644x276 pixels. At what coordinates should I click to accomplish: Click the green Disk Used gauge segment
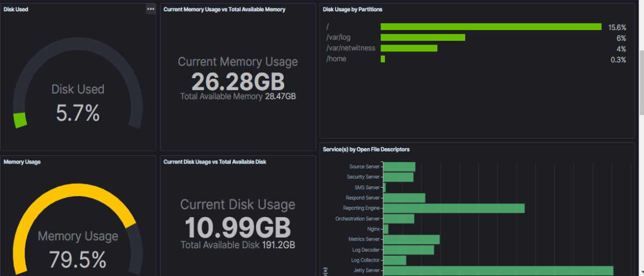point(20,120)
